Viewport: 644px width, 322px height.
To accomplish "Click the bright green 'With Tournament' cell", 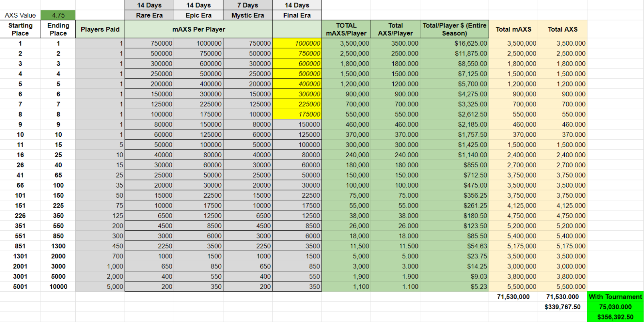I will [615, 297].
